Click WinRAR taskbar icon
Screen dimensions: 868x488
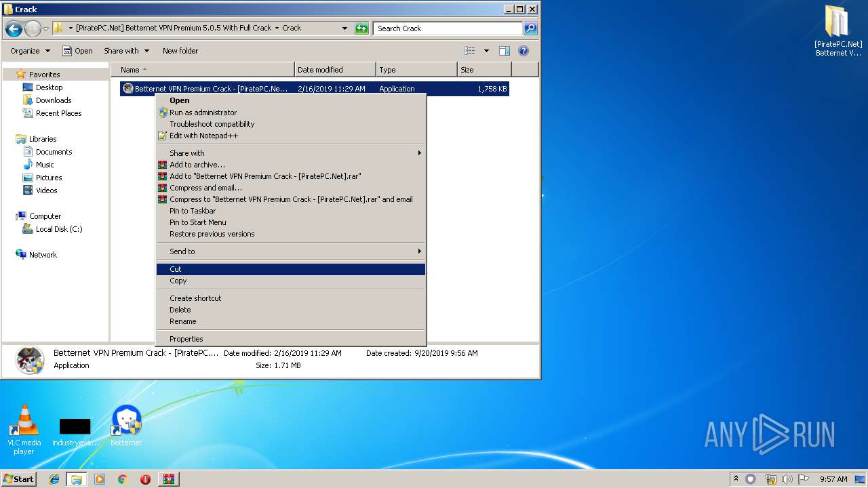click(x=169, y=479)
